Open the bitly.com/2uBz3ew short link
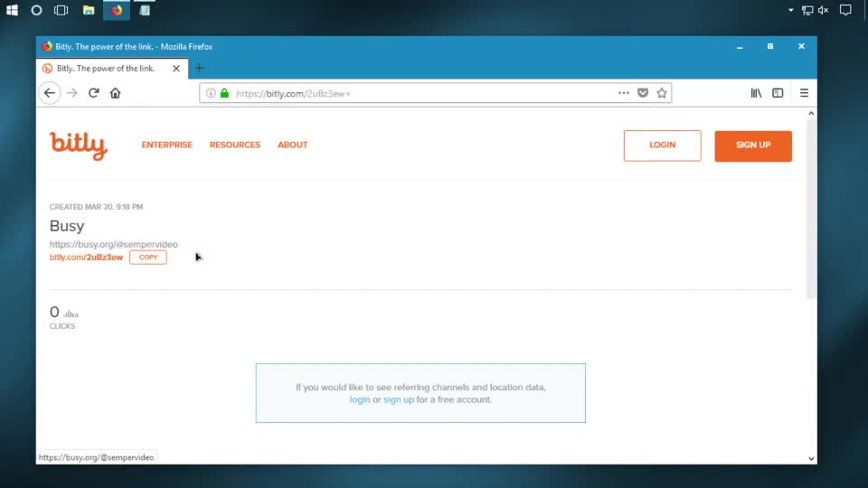868x488 pixels. coord(86,258)
